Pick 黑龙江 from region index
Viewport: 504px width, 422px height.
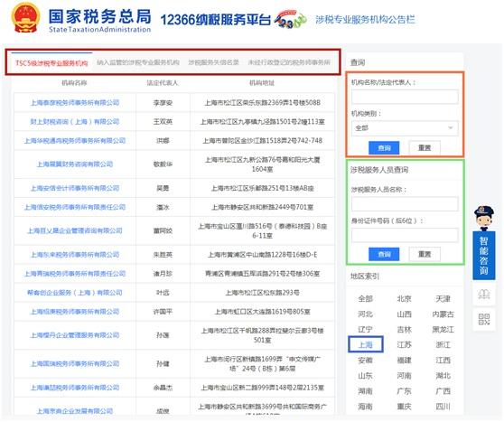[x=443, y=330]
